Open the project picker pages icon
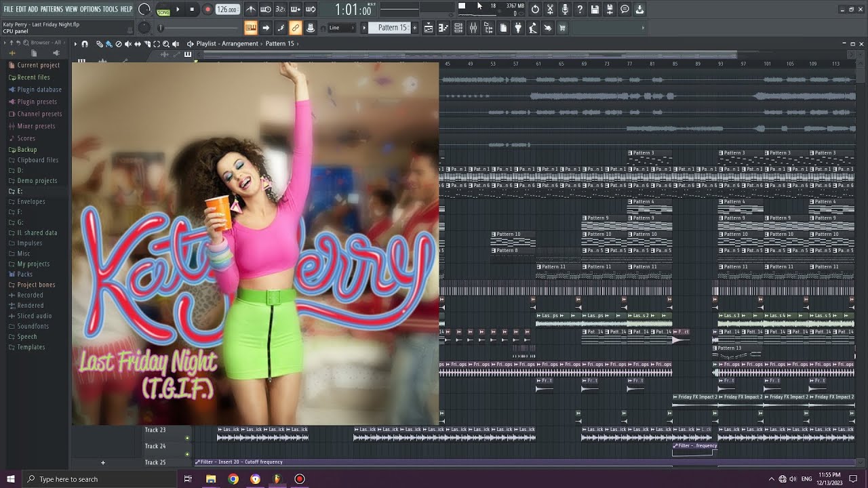Screen dimensions: 868x488 tap(503, 28)
